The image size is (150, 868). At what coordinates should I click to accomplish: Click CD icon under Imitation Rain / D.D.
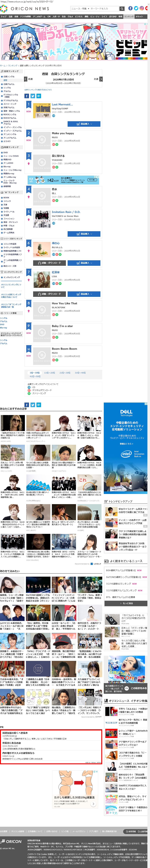pyautogui.click(x=53, y=223)
